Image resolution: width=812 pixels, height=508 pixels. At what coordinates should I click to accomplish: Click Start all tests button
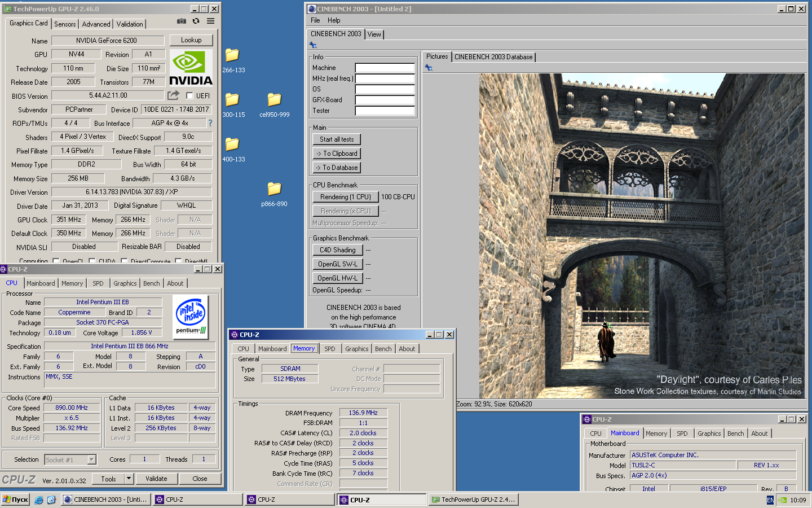coord(337,139)
